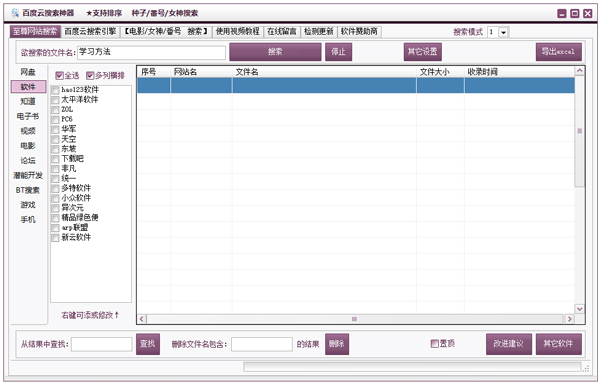600x383 pixels.
Task: Select the 知道 category
Action: [x=28, y=101]
